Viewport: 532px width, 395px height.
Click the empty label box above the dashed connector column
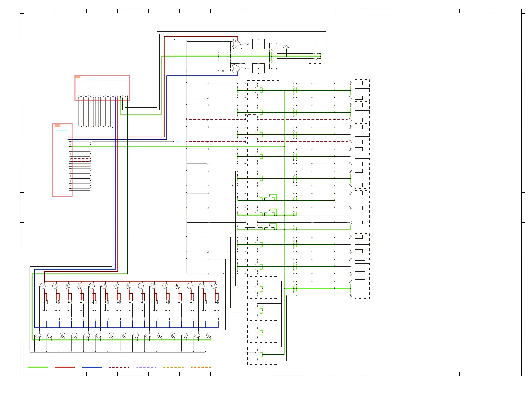point(364,73)
